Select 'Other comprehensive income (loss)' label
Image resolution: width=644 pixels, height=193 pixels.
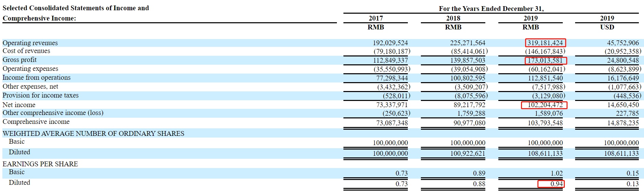53,113
